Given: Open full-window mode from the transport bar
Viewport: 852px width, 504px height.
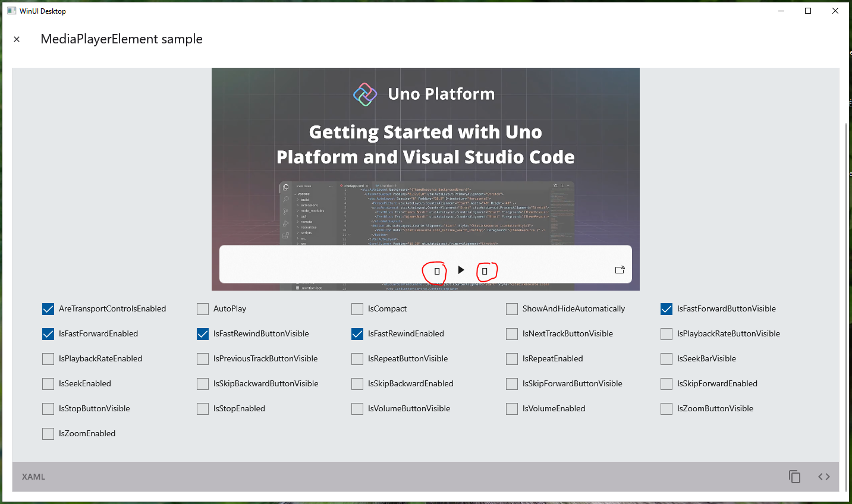Looking at the screenshot, I should [x=620, y=269].
